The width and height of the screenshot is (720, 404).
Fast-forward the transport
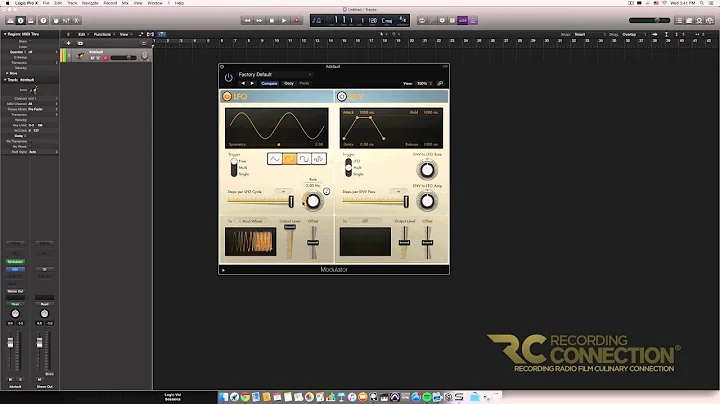(x=259, y=20)
